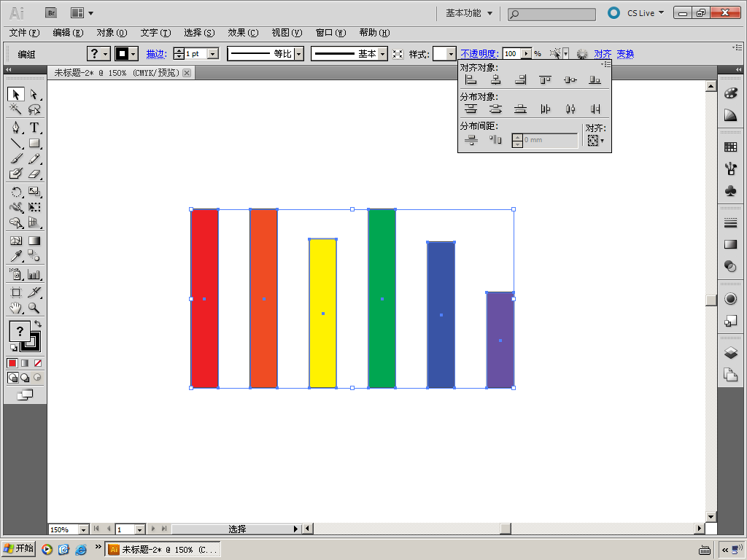Image resolution: width=747 pixels, height=560 pixels.
Task: Select the Pen tool
Action: tap(16, 128)
